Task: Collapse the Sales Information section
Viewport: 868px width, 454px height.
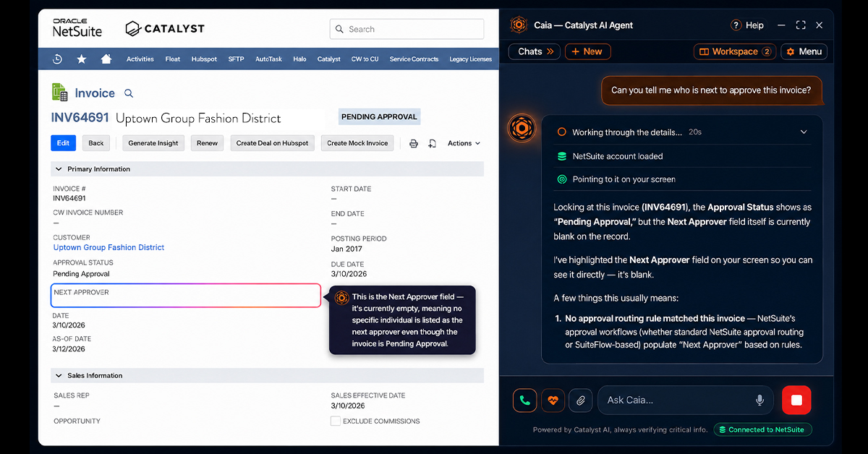Action: pyautogui.click(x=59, y=376)
